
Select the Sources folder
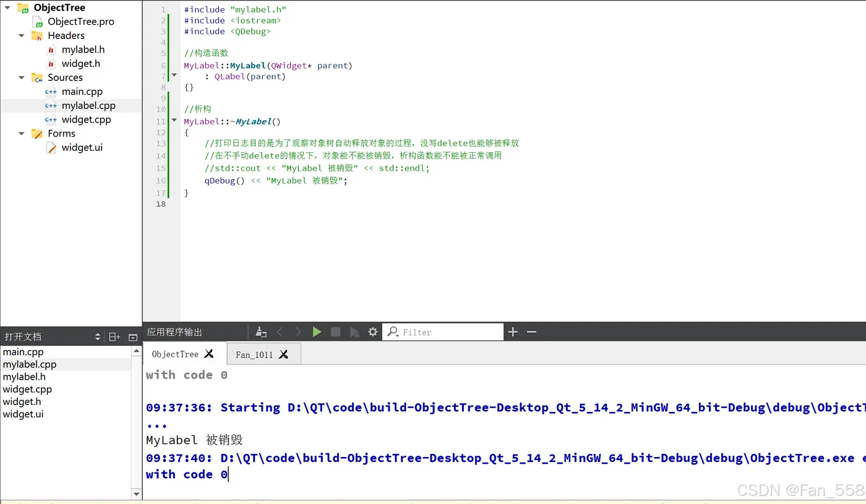[65, 77]
